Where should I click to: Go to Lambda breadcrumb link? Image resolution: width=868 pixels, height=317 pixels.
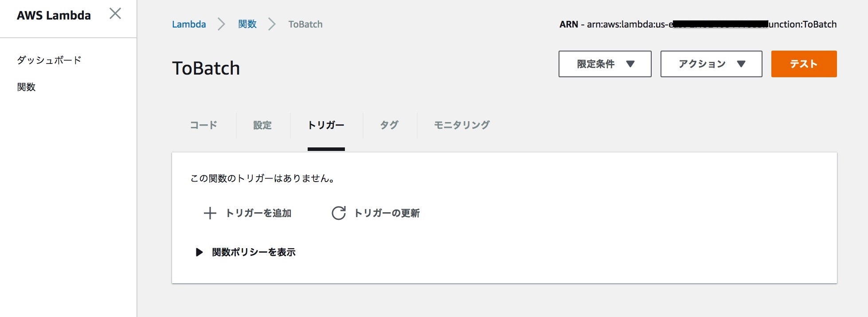(189, 24)
